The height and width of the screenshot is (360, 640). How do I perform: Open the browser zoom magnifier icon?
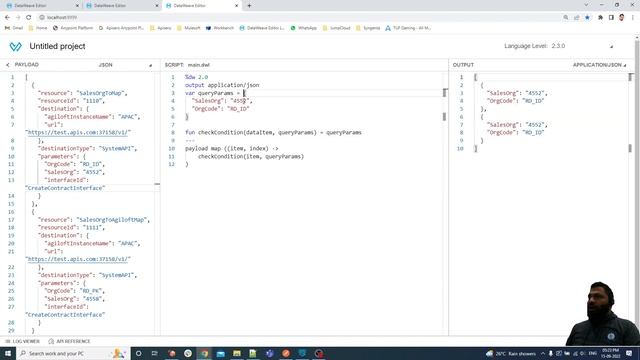pyautogui.click(x=566, y=18)
